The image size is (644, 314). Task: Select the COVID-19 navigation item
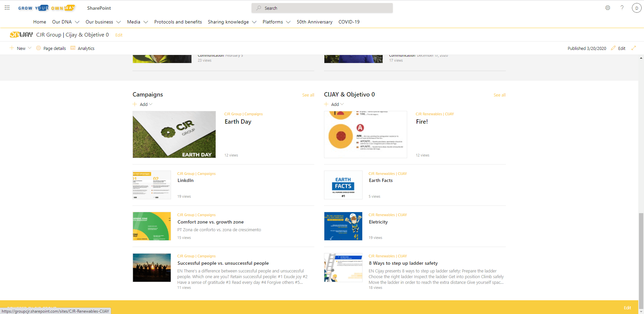click(349, 22)
